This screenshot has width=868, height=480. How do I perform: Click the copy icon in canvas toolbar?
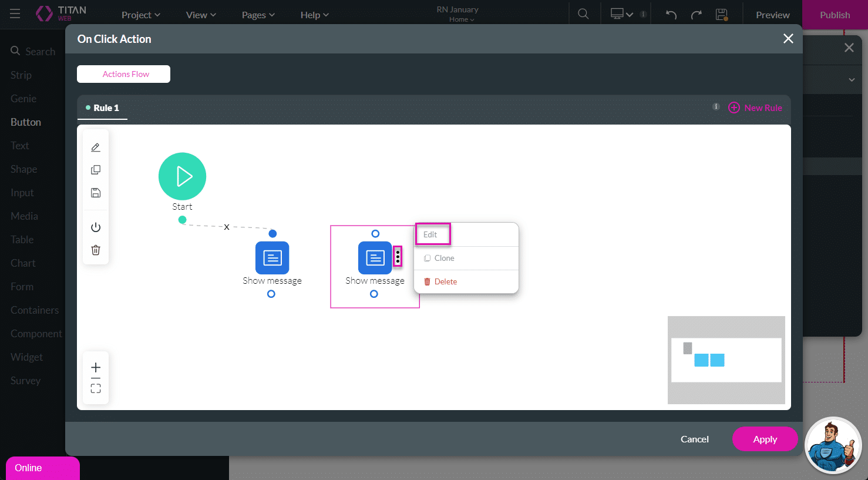click(x=96, y=170)
